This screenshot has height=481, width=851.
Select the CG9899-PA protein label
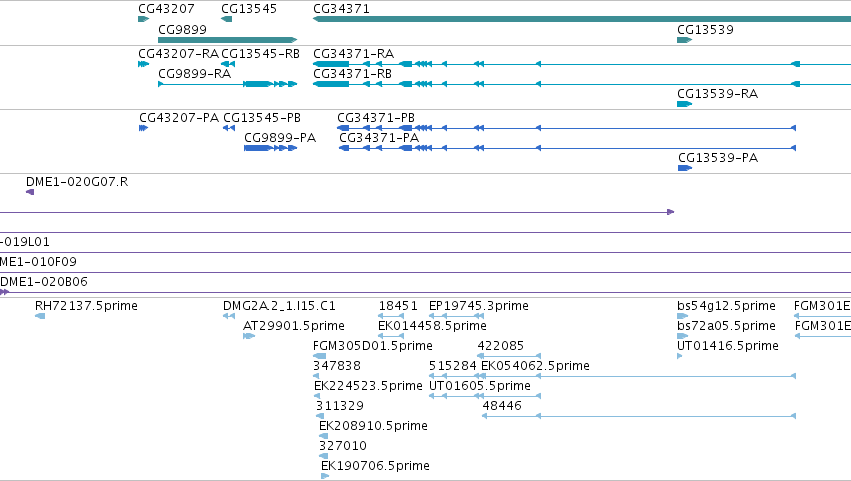tap(280, 138)
